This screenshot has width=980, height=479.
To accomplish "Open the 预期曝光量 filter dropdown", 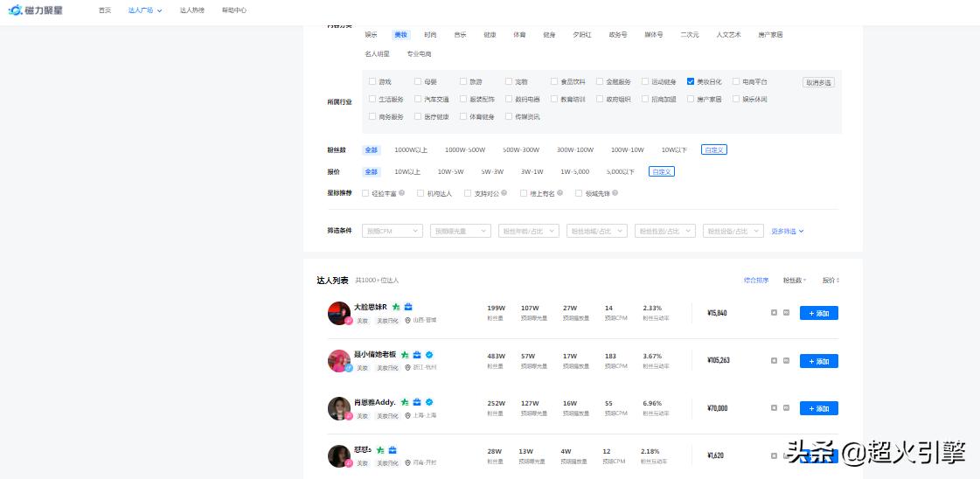I will pos(461,231).
